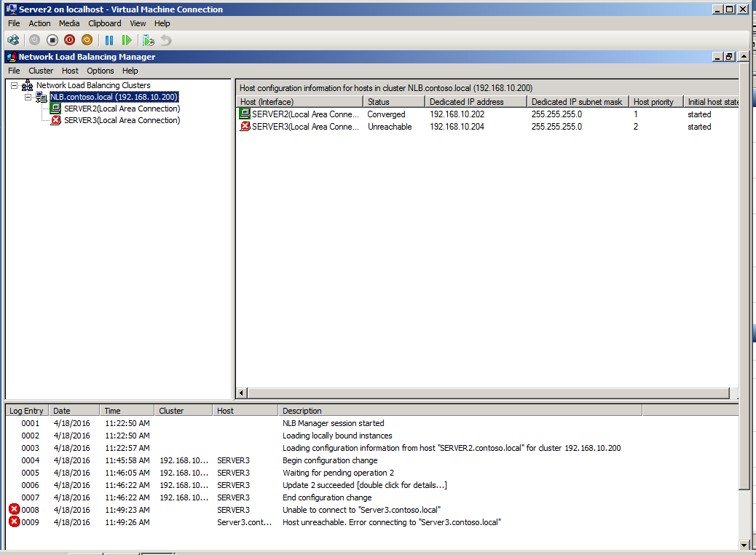Click the Network Load Balancing Clusters root icon
Image resolution: width=756 pixels, height=555 pixels.
pos(28,85)
